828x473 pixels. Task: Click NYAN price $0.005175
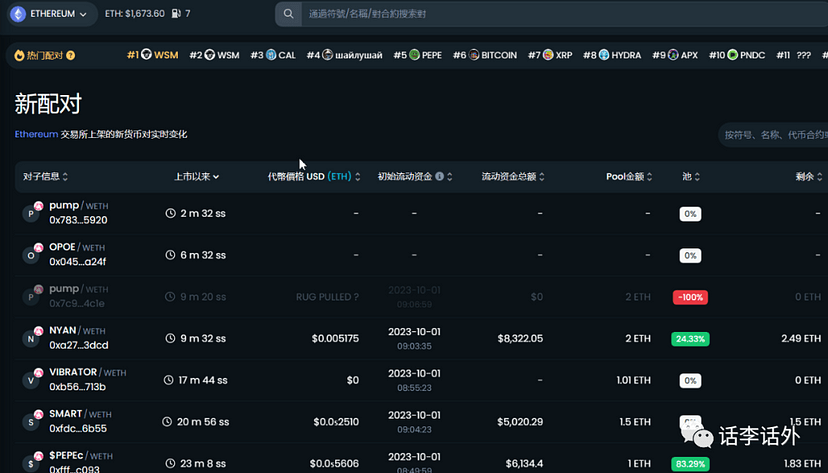(335, 338)
